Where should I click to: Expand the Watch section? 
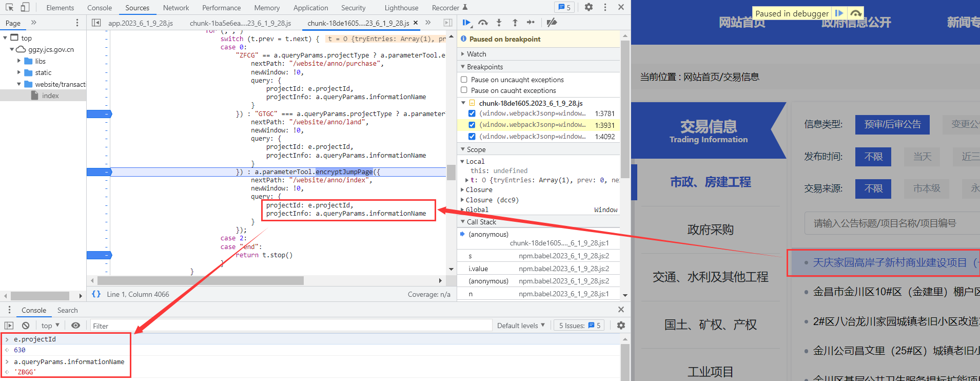(476, 54)
